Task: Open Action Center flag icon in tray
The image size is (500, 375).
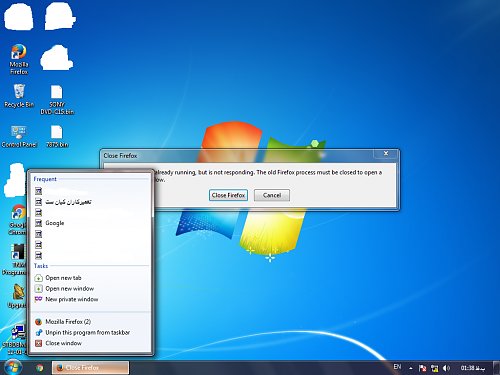Action: (x=422, y=368)
